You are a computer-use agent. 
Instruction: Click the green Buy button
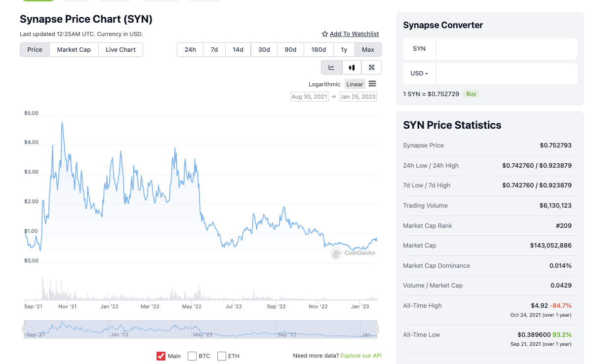(x=472, y=94)
